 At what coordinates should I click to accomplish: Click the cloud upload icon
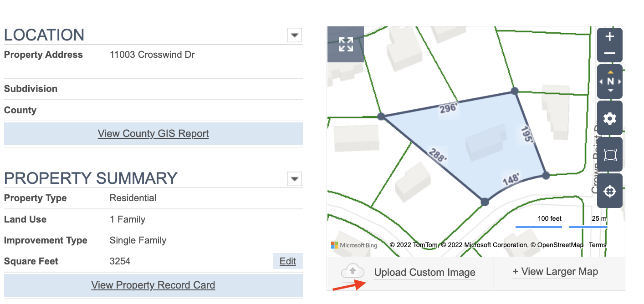coord(353,272)
